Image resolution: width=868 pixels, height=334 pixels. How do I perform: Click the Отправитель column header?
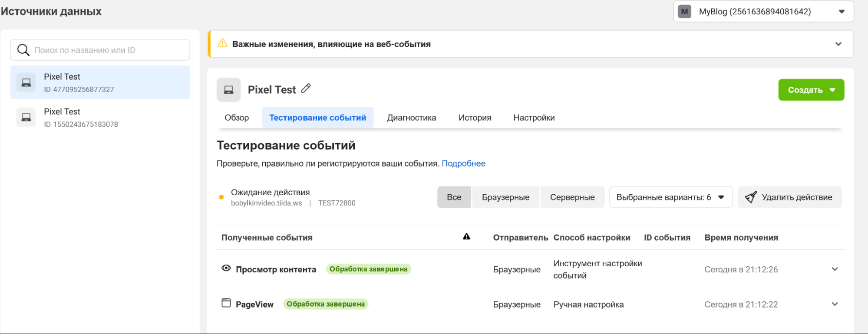(x=520, y=238)
